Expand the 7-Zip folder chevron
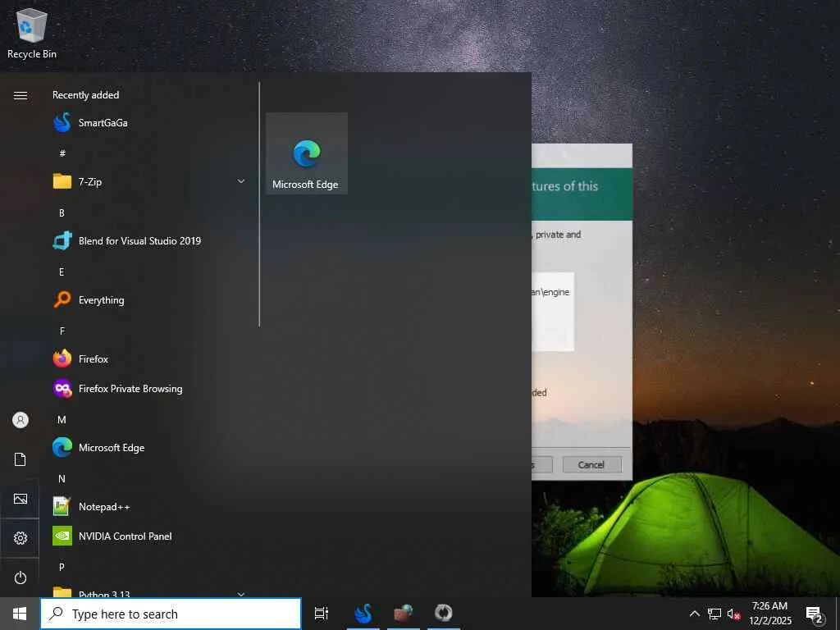The width and height of the screenshot is (840, 630). coord(241,181)
